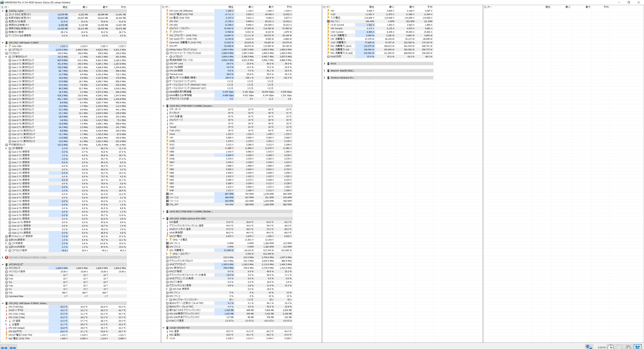Image resolution: width=644 pixels, height=349 pixels.
Task: Click the 平均 column header in second panel
Action: [289, 7]
